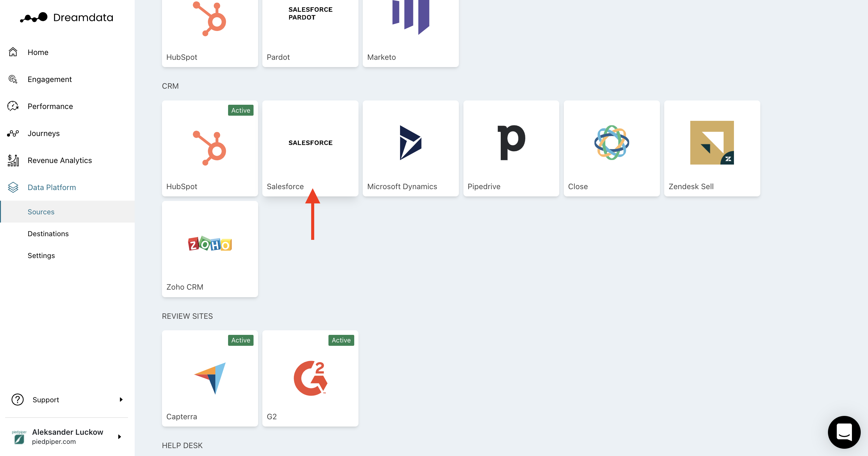868x456 pixels.
Task: Click the Engagement cursor icon
Action: (13, 79)
